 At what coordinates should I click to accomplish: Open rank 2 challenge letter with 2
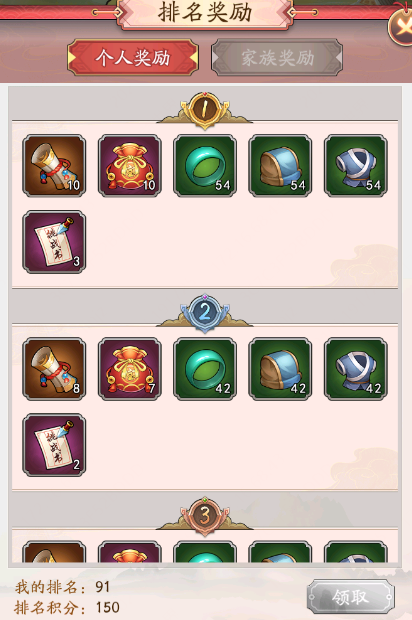coord(54,445)
